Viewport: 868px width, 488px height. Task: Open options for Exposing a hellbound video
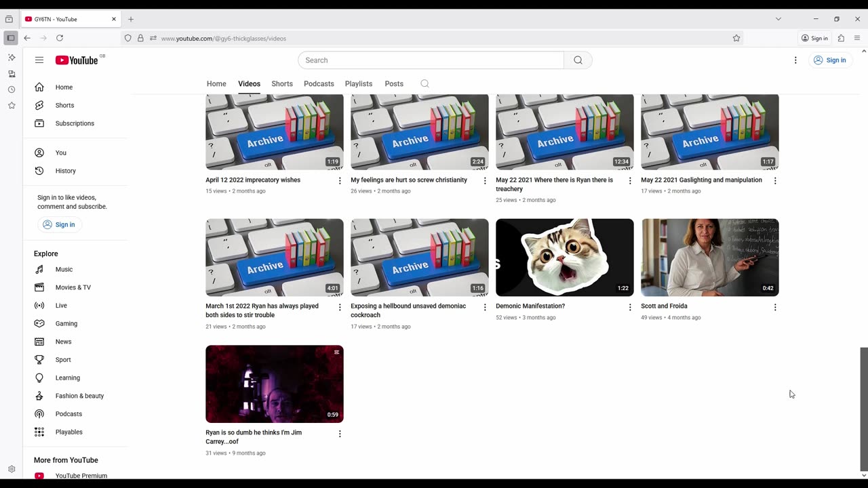(x=485, y=307)
